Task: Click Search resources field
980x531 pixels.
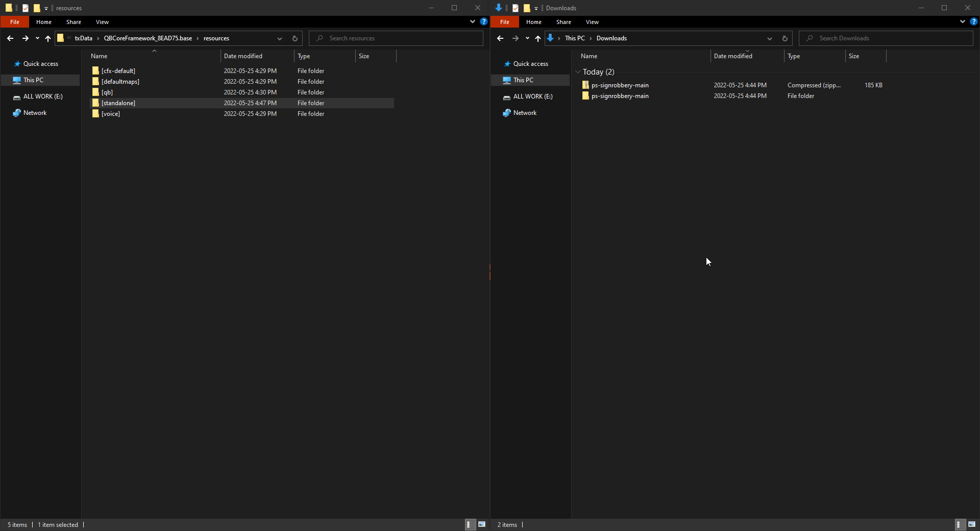Action: pyautogui.click(x=396, y=38)
